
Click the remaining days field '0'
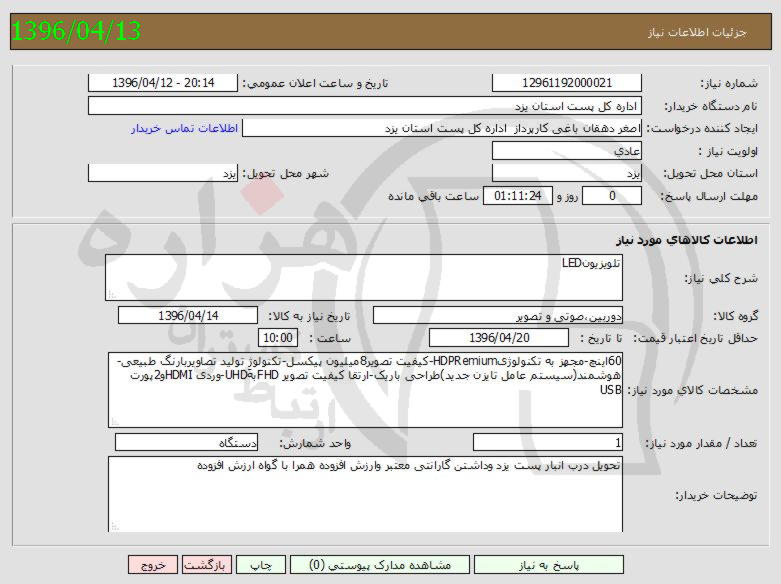[x=612, y=196]
